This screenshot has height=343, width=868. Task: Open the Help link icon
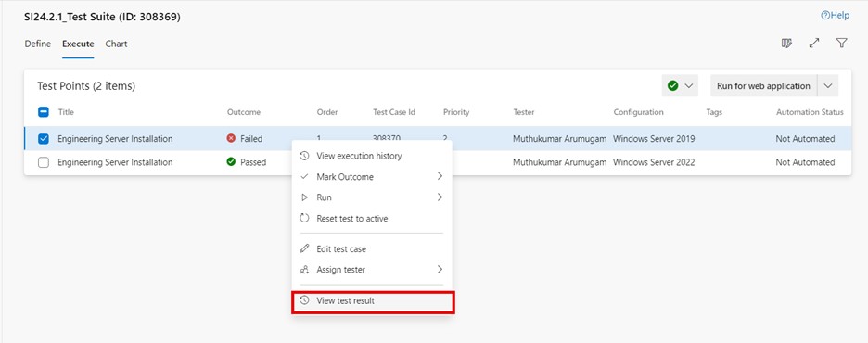click(824, 16)
